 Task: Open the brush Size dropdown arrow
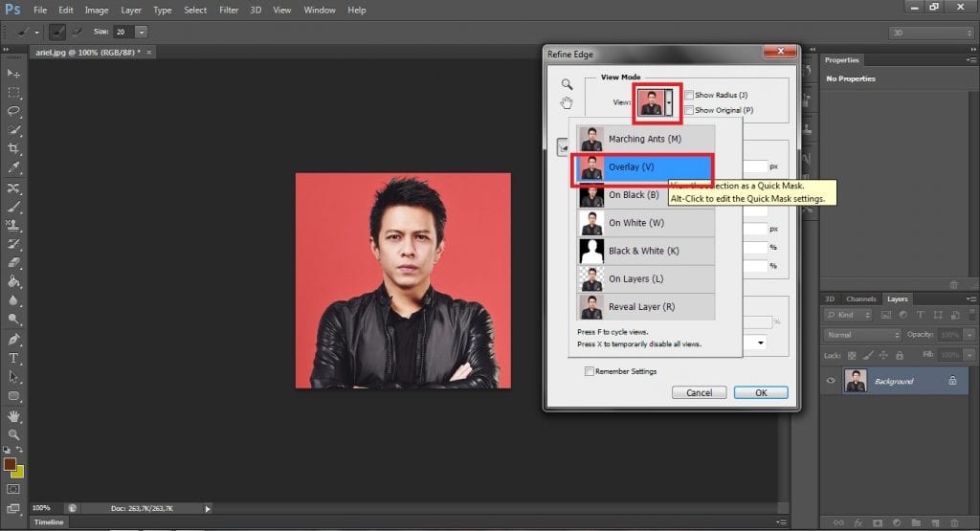click(x=142, y=32)
